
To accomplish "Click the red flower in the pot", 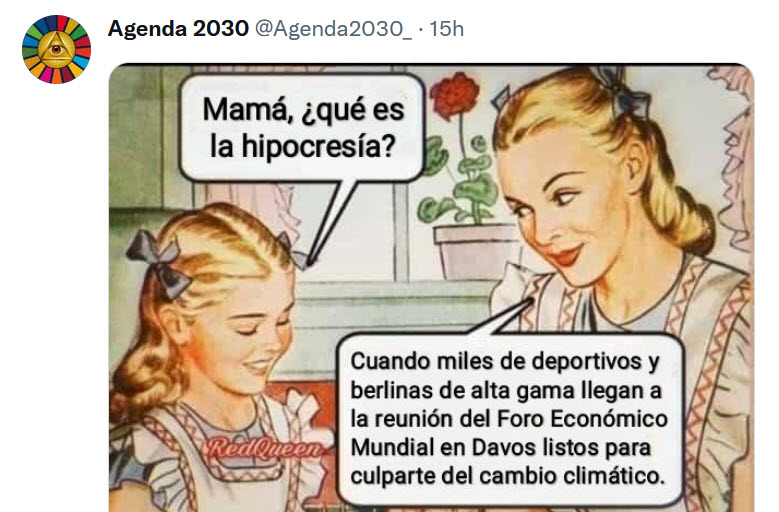I will 455,95.
